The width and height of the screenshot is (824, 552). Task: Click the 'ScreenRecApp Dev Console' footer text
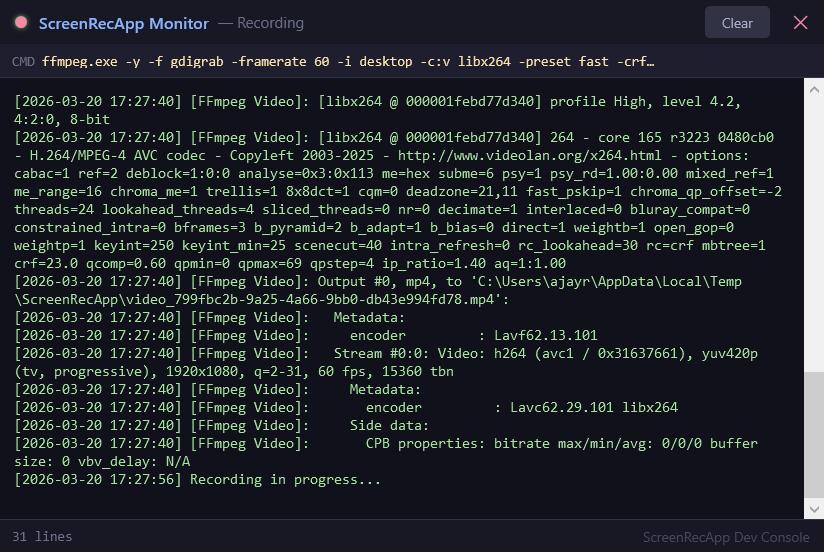click(x=726, y=537)
